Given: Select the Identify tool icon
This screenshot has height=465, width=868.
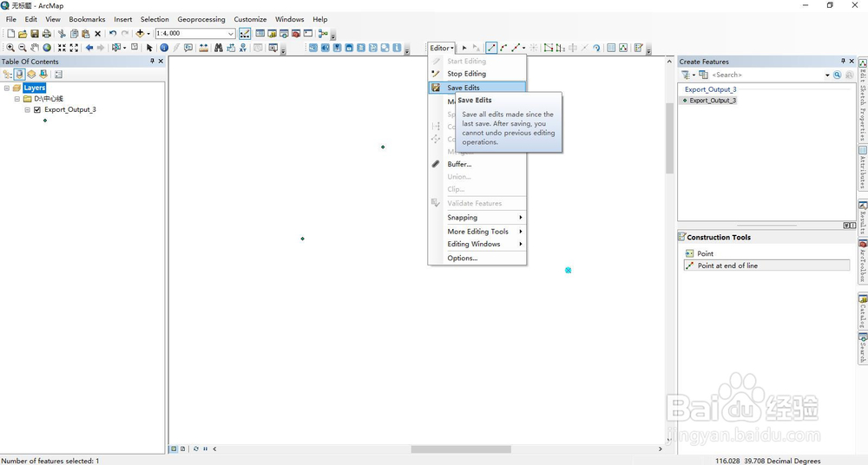Looking at the screenshot, I should point(164,48).
